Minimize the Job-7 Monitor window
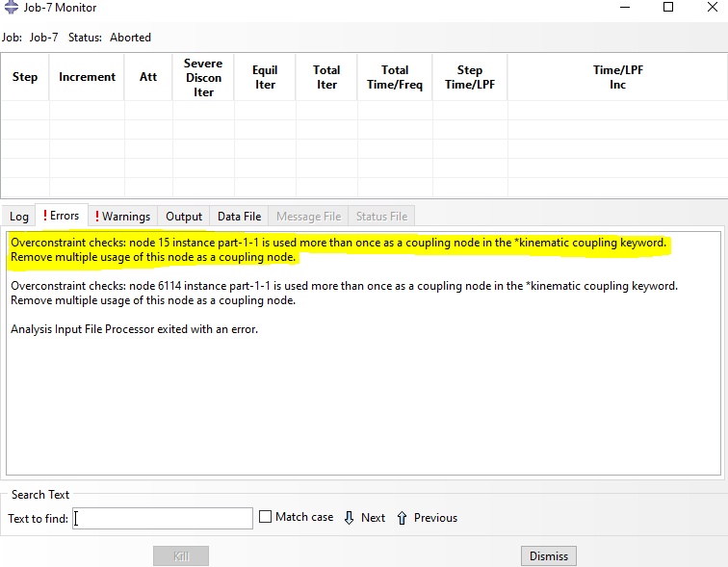 click(625, 7)
